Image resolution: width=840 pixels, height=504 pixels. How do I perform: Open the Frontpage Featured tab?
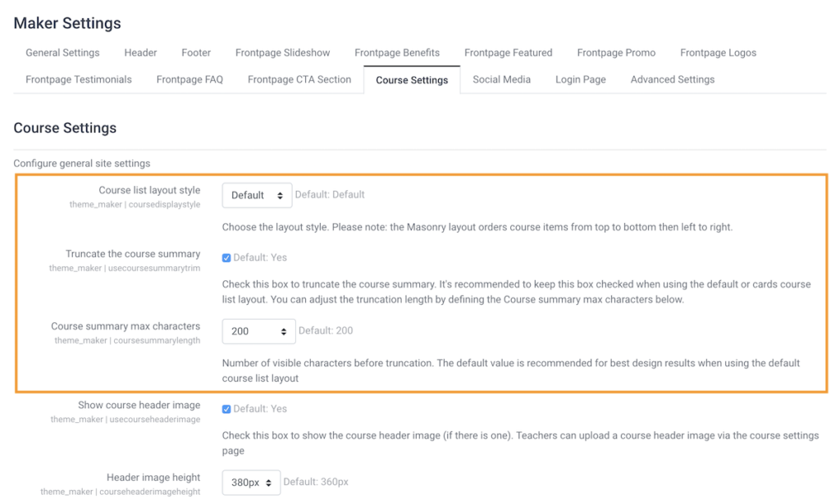[x=509, y=52]
